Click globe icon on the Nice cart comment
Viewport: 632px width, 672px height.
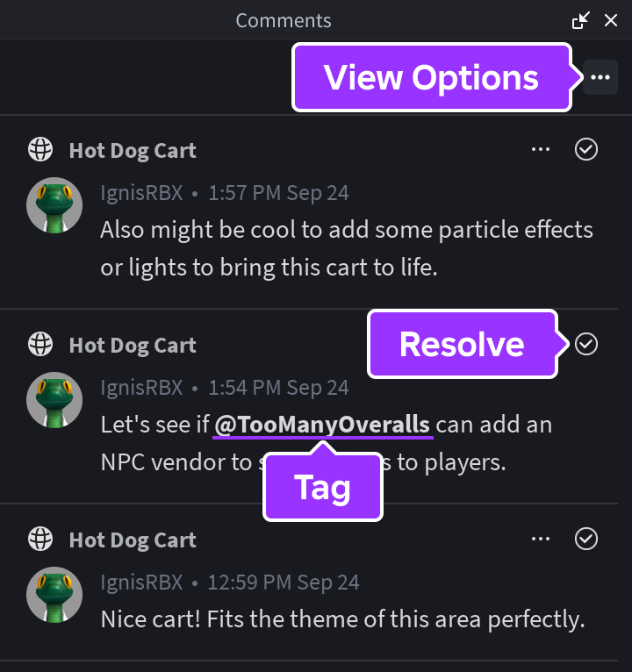click(39, 539)
